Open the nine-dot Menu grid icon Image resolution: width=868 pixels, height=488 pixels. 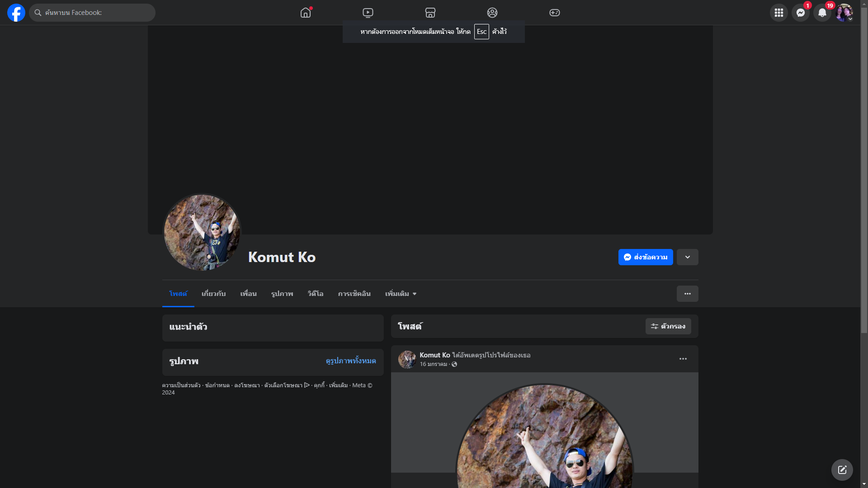tap(778, 13)
